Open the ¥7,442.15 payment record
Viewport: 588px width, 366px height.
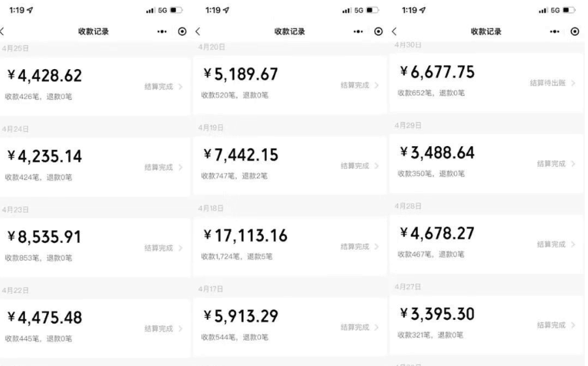click(x=289, y=165)
